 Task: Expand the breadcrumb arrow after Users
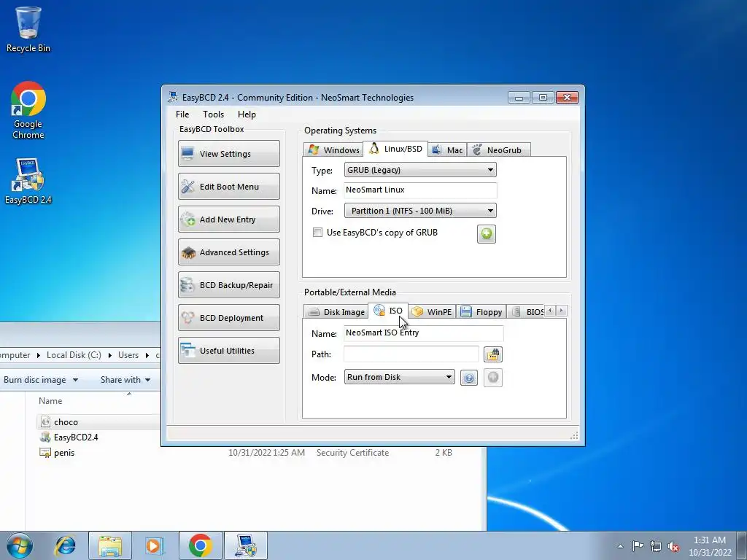(147, 355)
